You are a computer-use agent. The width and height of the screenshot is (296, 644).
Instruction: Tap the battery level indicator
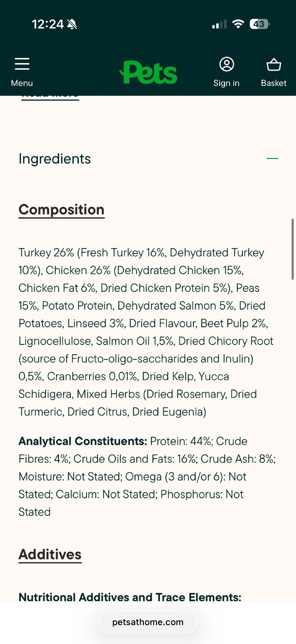click(260, 24)
